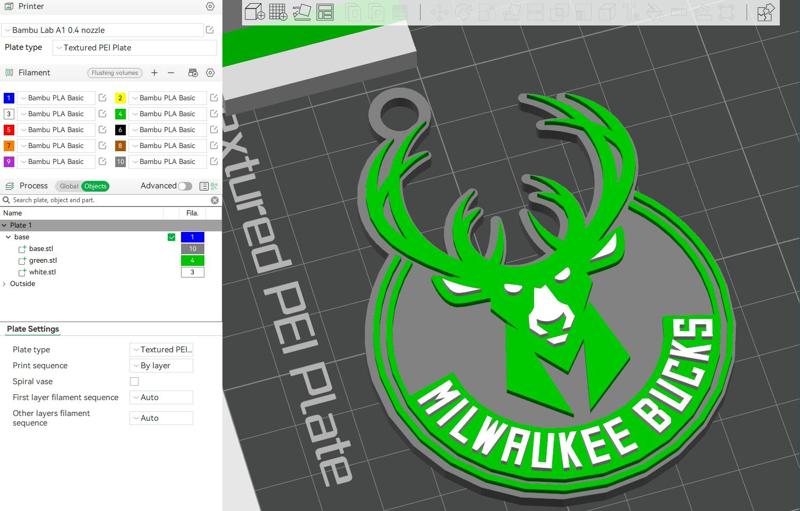Click the yellow filament 2 color swatch
Viewport: 800px width, 511px height.
120,98
